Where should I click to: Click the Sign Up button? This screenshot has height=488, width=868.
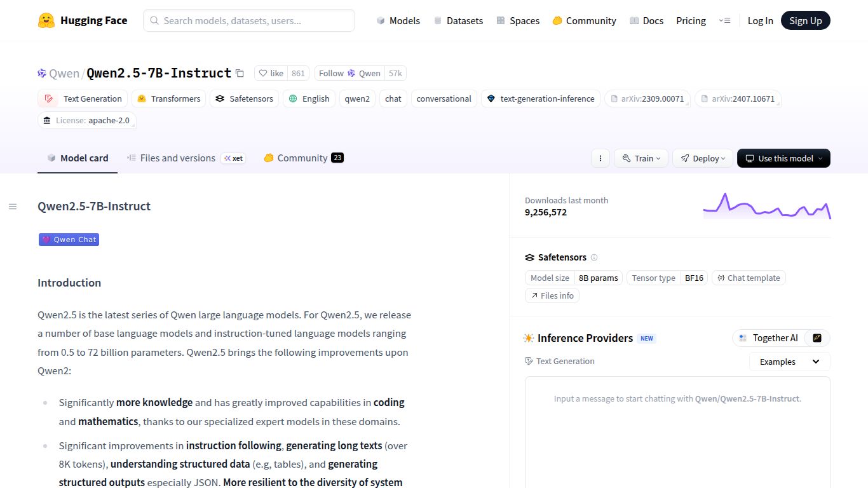(805, 20)
